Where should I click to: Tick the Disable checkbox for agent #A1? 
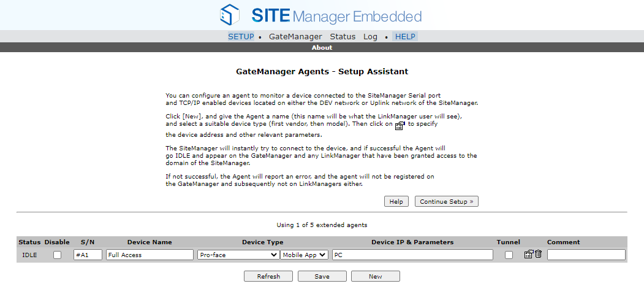[57, 255]
